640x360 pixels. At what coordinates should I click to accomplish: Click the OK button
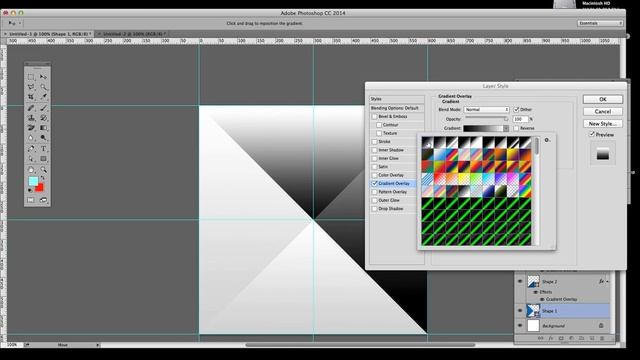603,99
